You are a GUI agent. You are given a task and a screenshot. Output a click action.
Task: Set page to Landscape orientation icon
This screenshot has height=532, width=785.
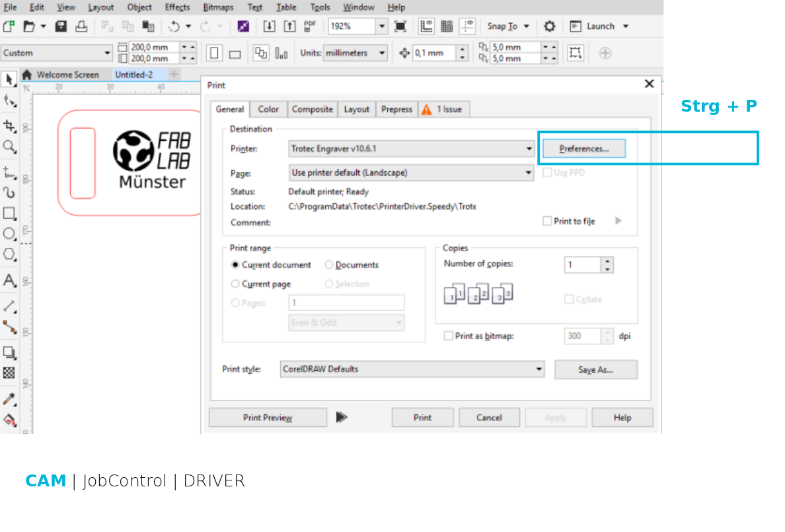(x=235, y=54)
